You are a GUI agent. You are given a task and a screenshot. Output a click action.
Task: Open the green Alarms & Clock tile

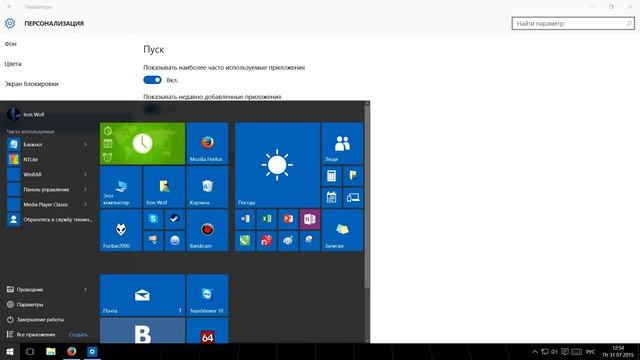pyautogui.click(x=142, y=144)
